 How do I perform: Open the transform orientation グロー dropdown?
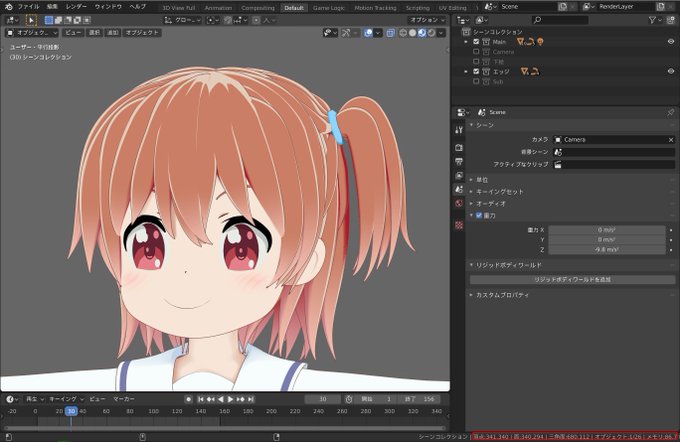coord(183,20)
